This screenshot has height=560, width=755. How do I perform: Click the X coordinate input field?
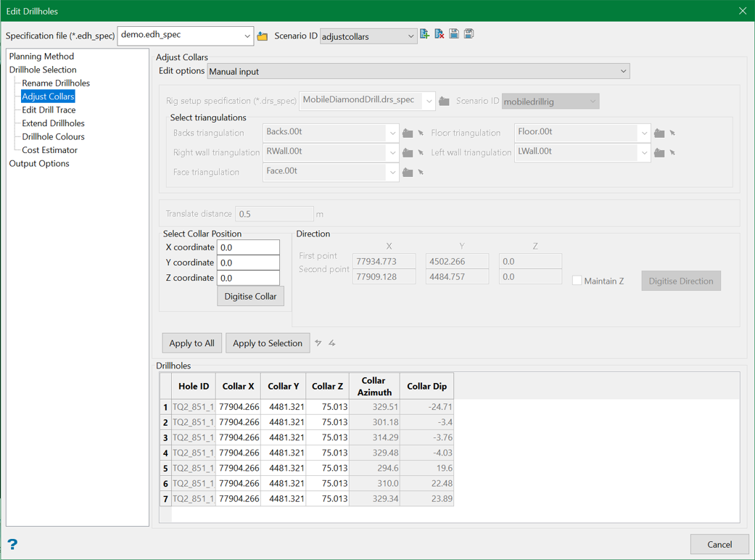(x=248, y=247)
